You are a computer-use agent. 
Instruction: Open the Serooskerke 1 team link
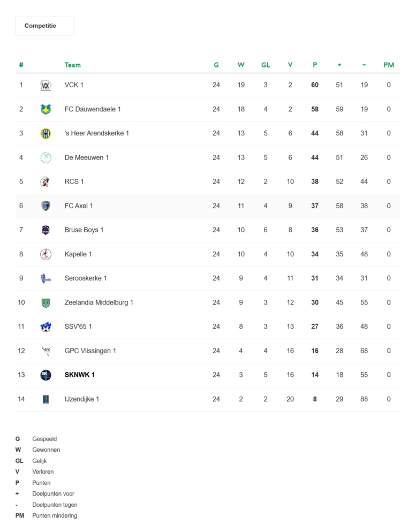[86, 278]
